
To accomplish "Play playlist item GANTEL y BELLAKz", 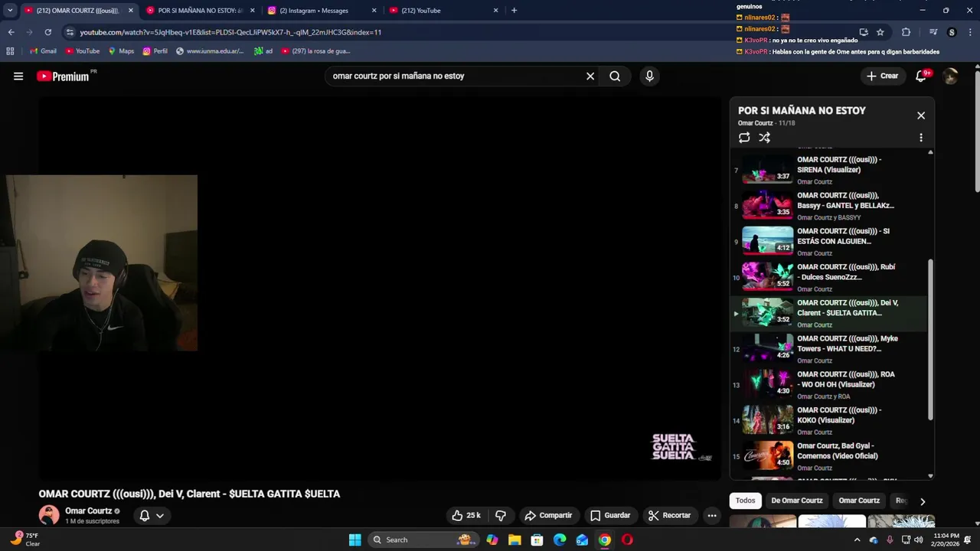I will point(830,206).
